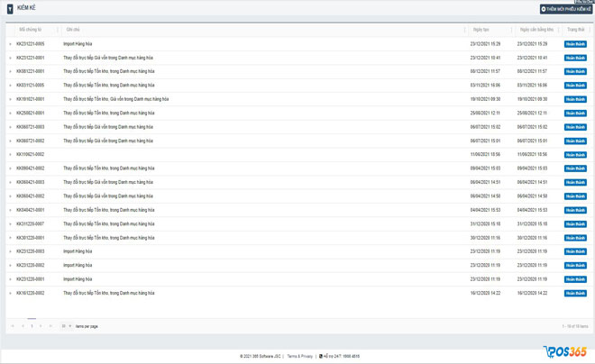595x364 pixels.
Task: Select code KK060421-0002
Action: [31, 196]
